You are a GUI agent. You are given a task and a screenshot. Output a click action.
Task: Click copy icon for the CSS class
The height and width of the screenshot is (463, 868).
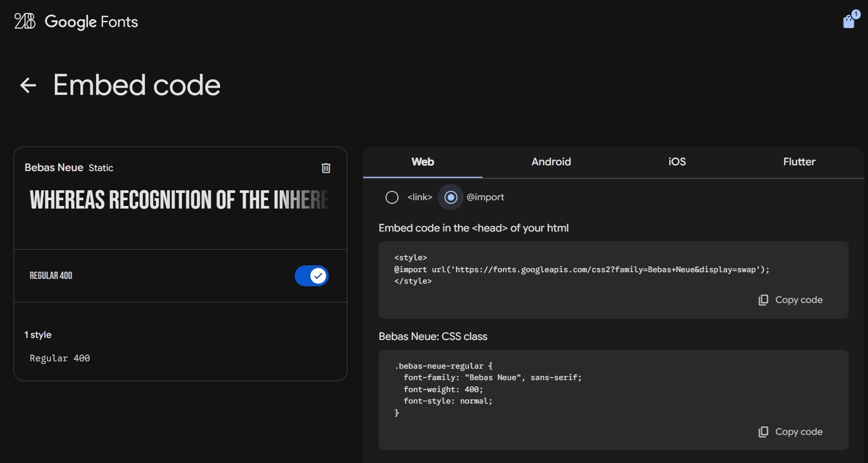pyautogui.click(x=764, y=432)
